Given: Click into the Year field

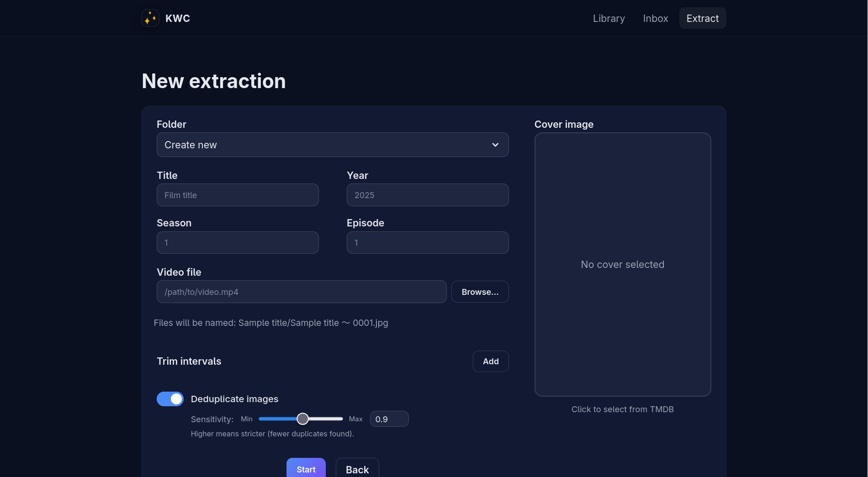Looking at the screenshot, I should [x=427, y=195].
